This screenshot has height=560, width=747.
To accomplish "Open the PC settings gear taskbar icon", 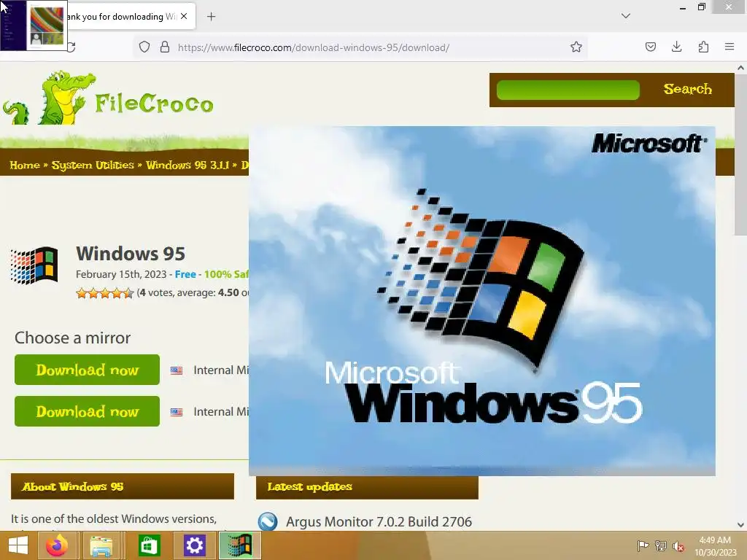I will [194, 545].
